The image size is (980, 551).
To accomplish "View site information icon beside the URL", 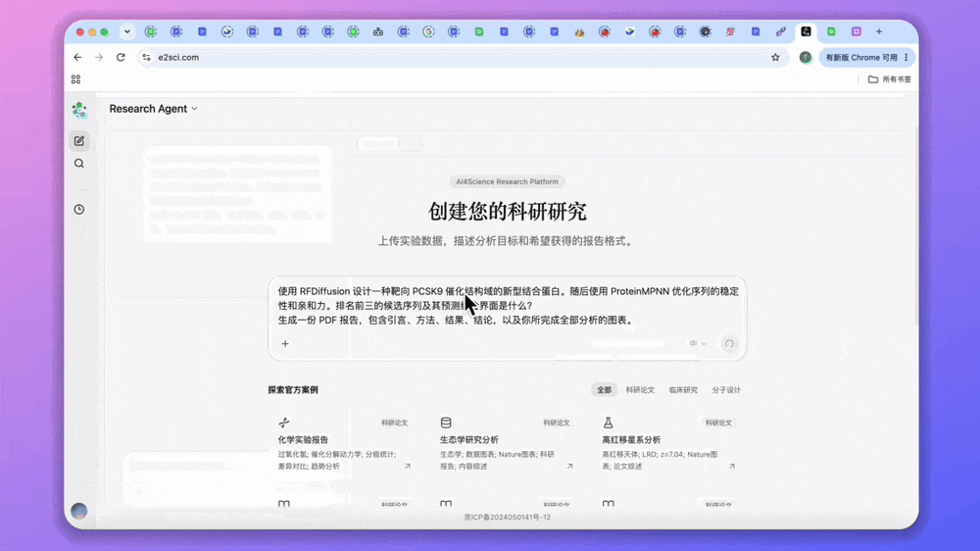I will [x=146, y=57].
